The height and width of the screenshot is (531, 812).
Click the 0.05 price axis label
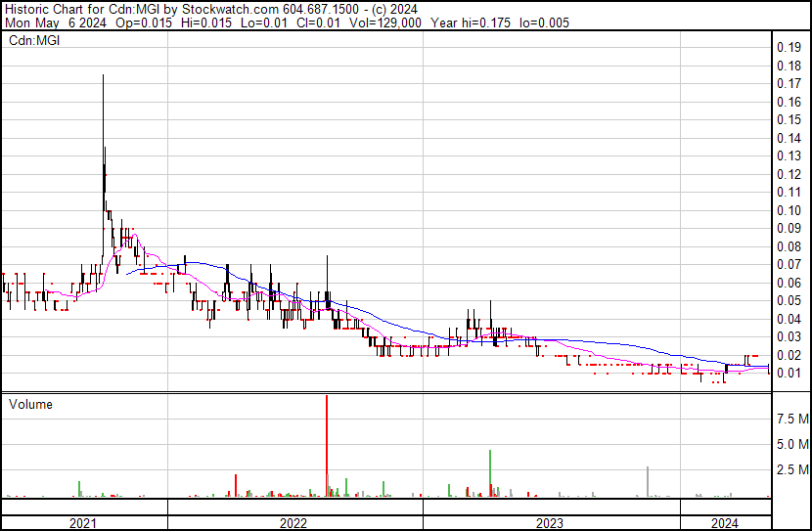[789, 300]
